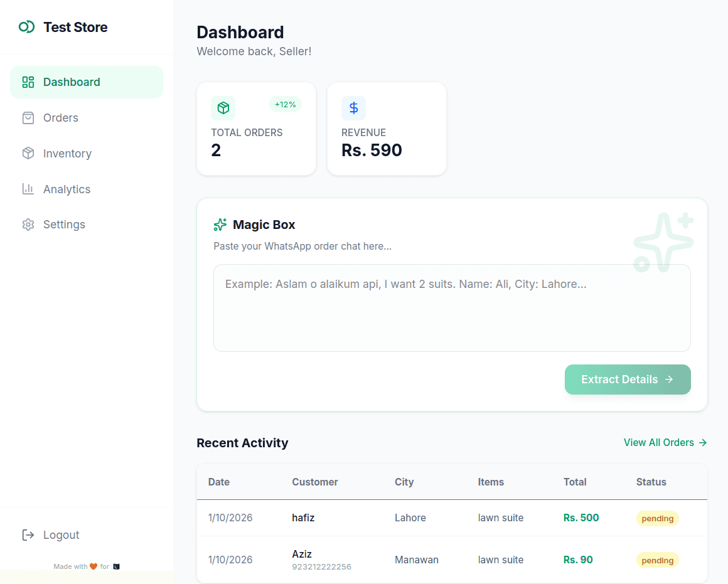
Task: Select the Logout menu entry
Action: tap(61, 534)
